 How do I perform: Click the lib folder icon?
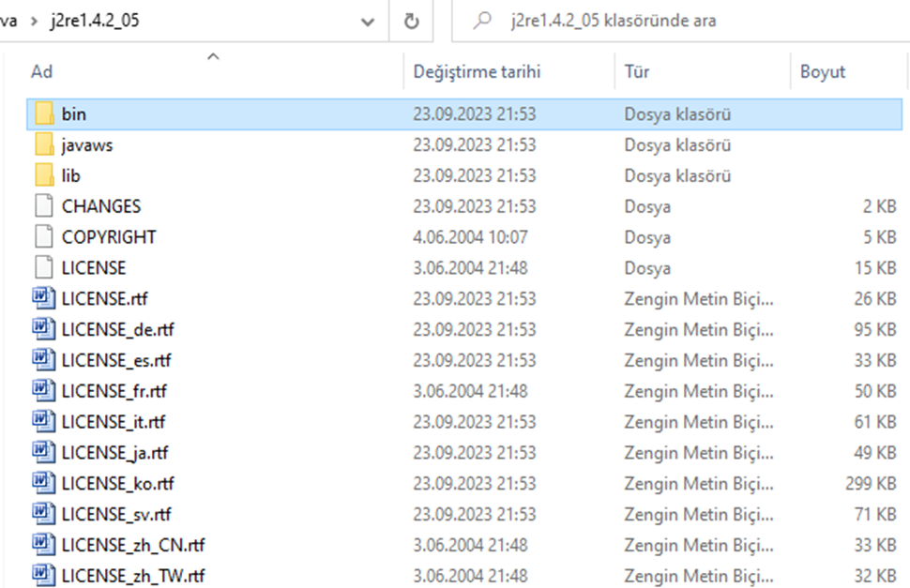pos(44,175)
